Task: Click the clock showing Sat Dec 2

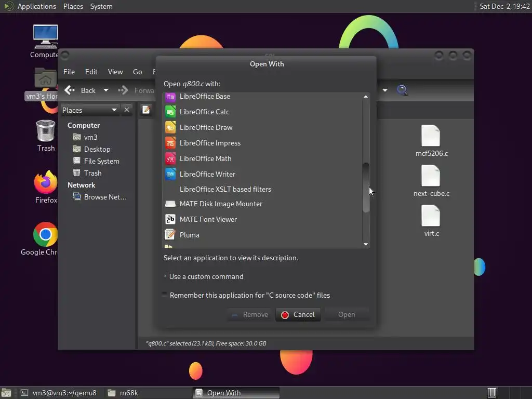Action: (x=504, y=6)
